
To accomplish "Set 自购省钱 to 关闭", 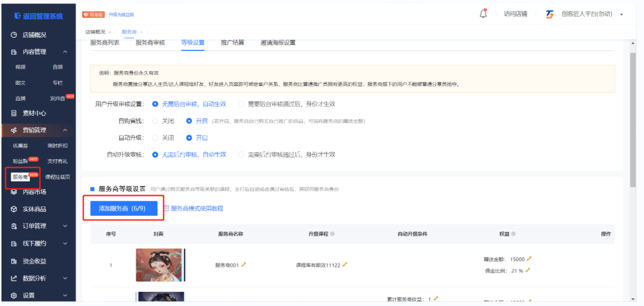I will coord(155,121).
